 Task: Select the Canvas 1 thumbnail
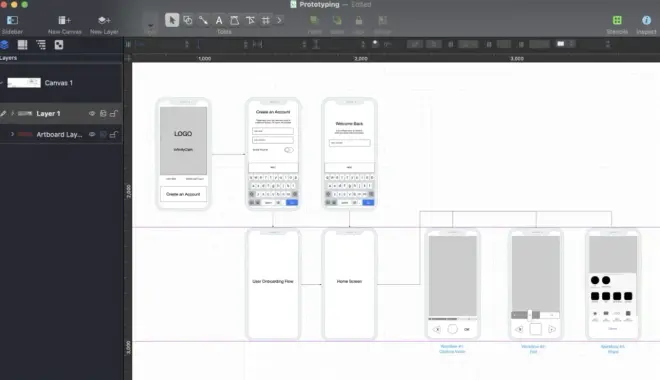tap(24, 83)
